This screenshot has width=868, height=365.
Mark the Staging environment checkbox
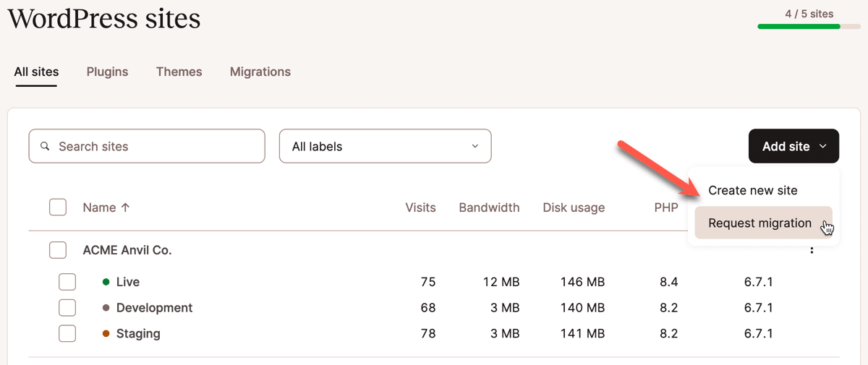67,334
